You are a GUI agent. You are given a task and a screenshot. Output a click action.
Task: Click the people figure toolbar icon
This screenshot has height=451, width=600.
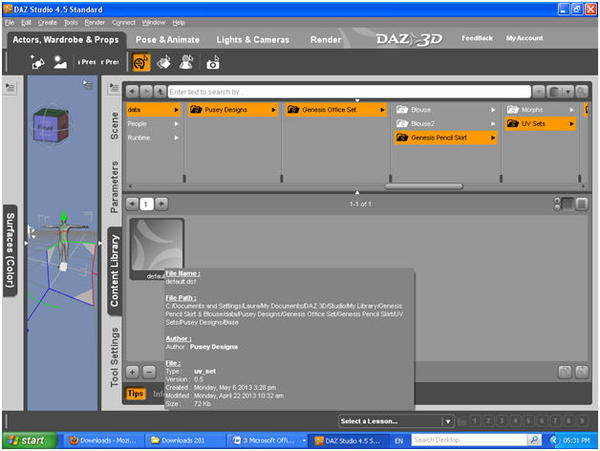186,62
